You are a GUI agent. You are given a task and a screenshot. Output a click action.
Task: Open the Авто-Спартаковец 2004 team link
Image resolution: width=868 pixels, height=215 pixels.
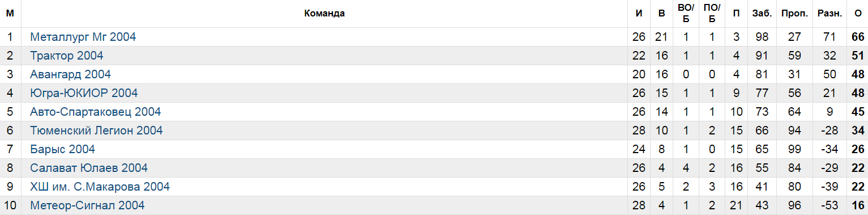pyautogui.click(x=96, y=112)
